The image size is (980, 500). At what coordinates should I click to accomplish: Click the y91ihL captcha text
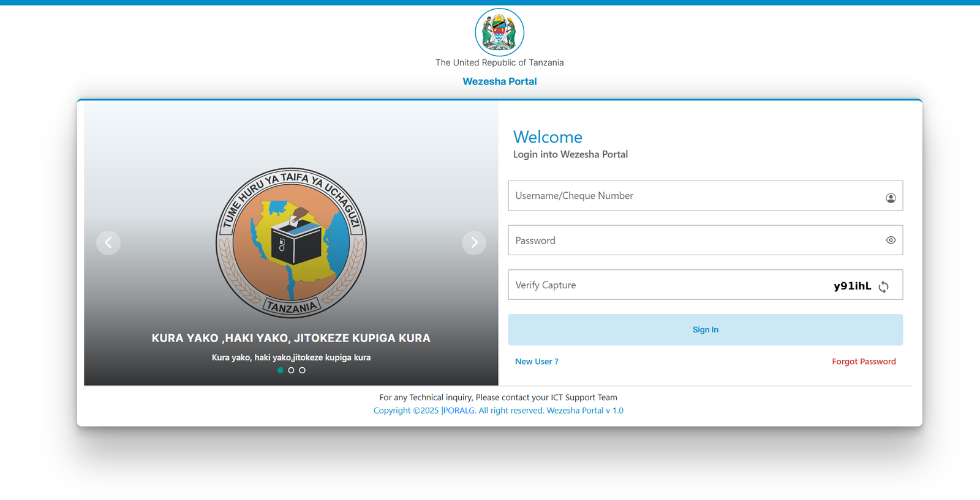coord(852,286)
